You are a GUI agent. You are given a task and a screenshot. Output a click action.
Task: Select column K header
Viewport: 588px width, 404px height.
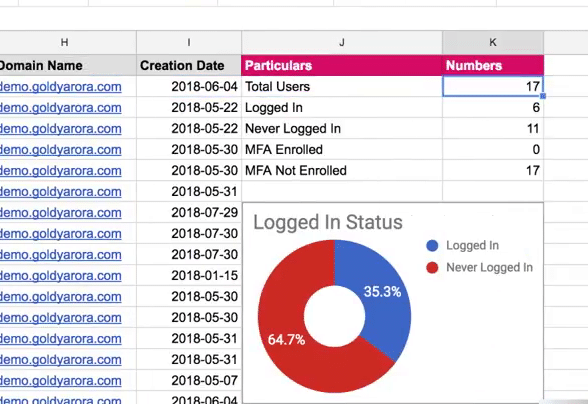(493, 42)
